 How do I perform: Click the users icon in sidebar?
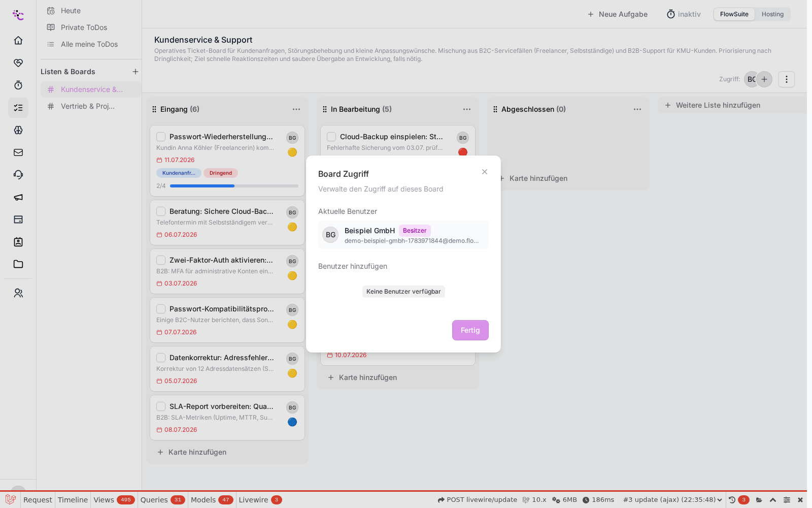click(x=18, y=293)
